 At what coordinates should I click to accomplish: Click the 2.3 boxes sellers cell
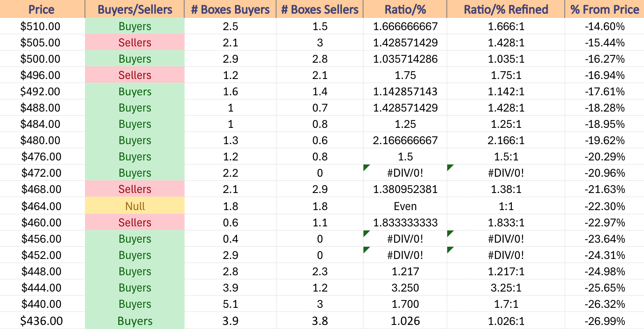[x=320, y=271]
